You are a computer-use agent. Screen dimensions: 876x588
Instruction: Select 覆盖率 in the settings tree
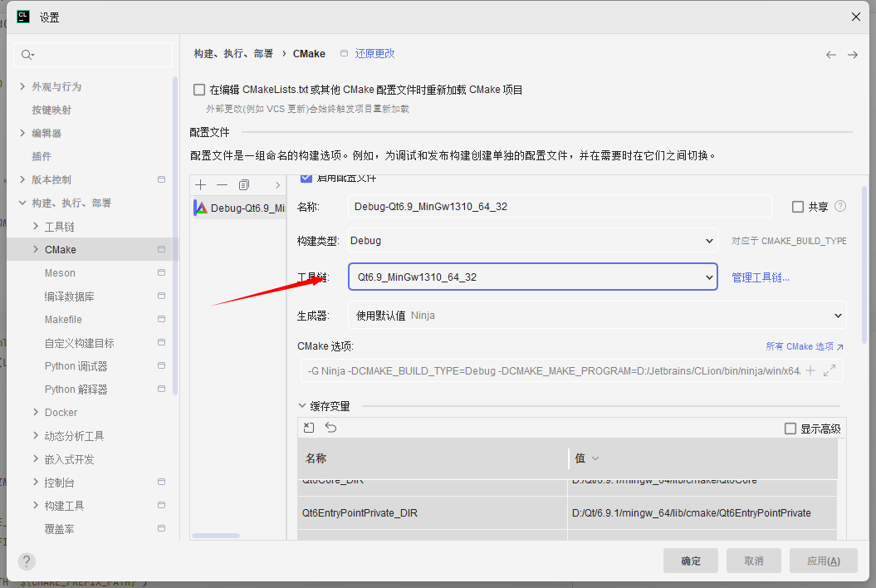click(x=59, y=529)
